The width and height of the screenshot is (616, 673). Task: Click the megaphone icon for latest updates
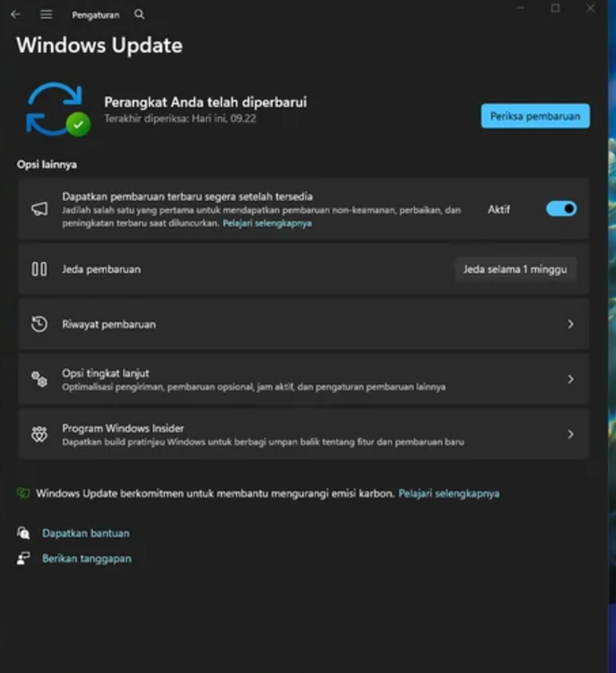coord(39,209)
